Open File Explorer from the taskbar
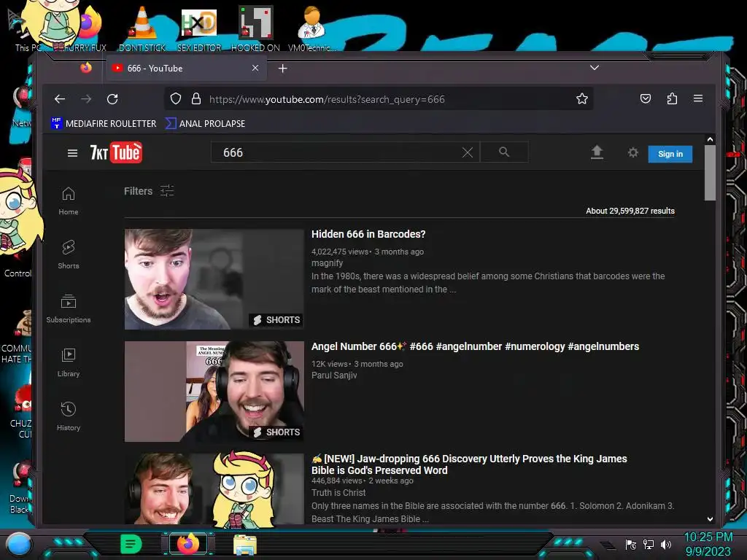Viewport: 747px width, 560px height. pyautogui.click(x=245, y=545)
